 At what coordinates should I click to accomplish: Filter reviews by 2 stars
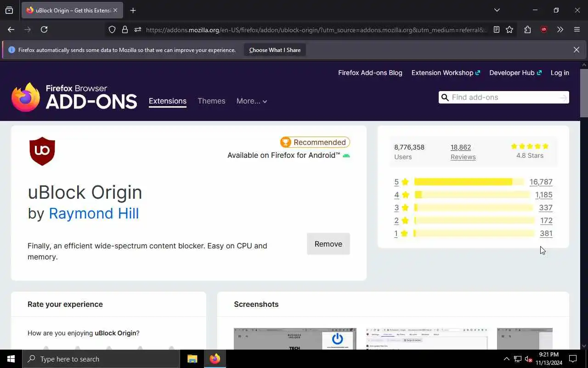click(401, 220)
